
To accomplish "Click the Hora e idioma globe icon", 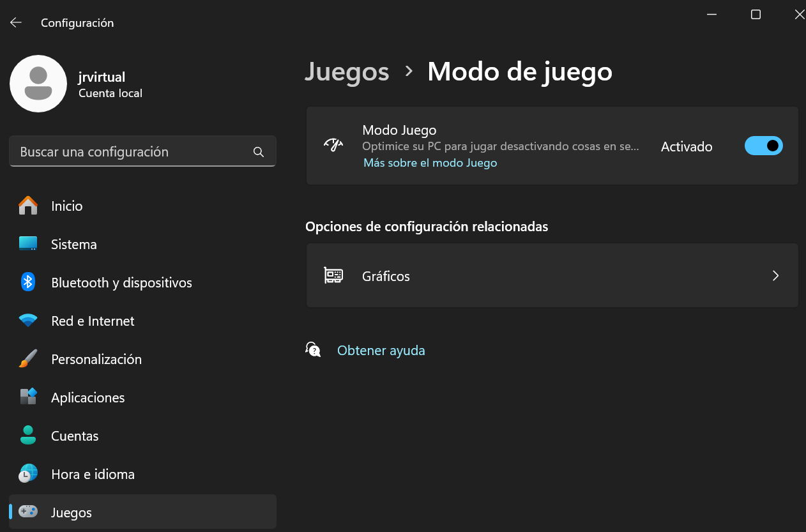I will [28, 474].
